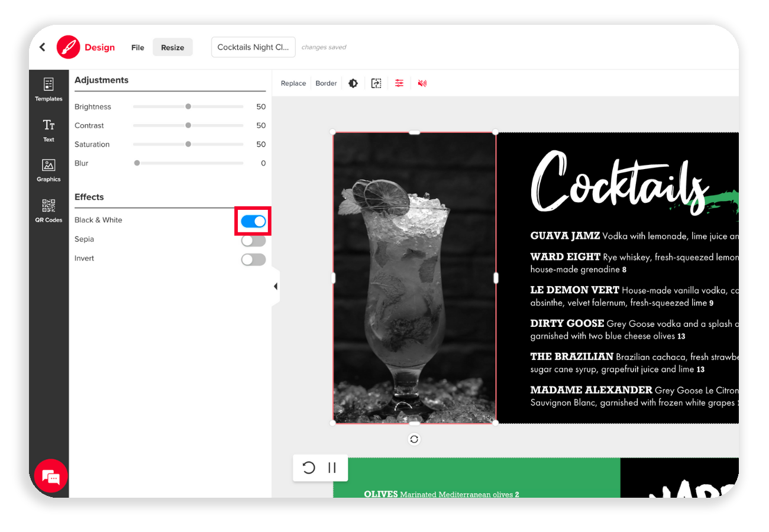The height and width of the screenshot is (532, 769).
Task: Click THE BRAZILIAN menu text
Action: click(634, 363)
